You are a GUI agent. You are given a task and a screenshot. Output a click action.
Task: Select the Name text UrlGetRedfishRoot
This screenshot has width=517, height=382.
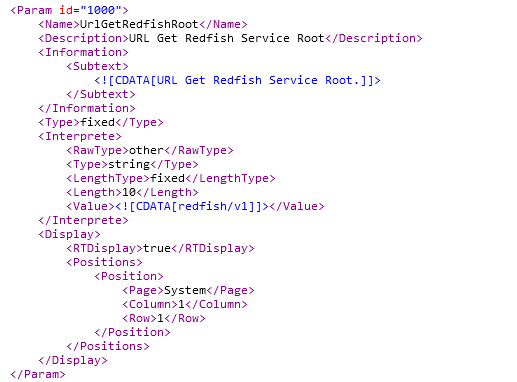139,24
